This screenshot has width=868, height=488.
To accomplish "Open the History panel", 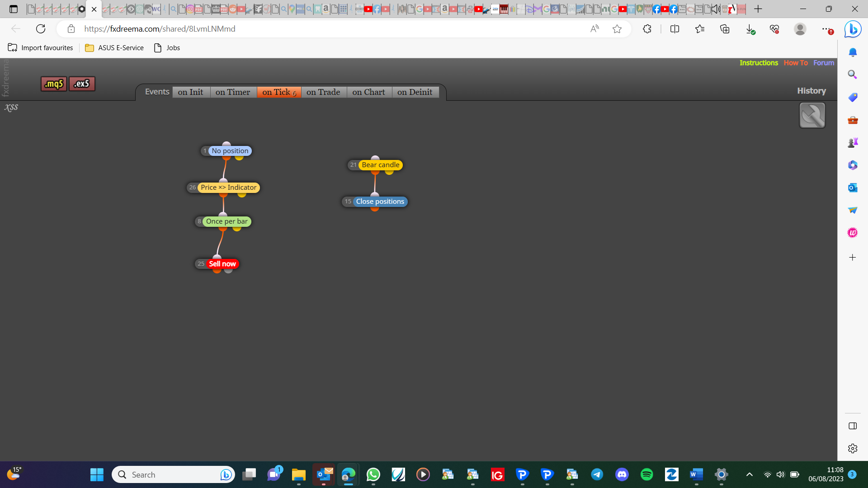I will pyautogui.click(x=811, y=91).
